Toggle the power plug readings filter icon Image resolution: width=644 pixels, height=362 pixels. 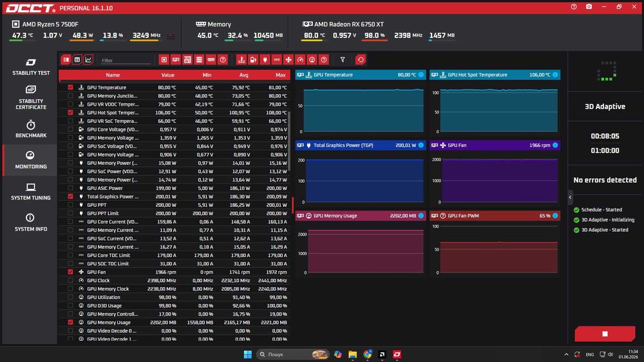(265, 59)
